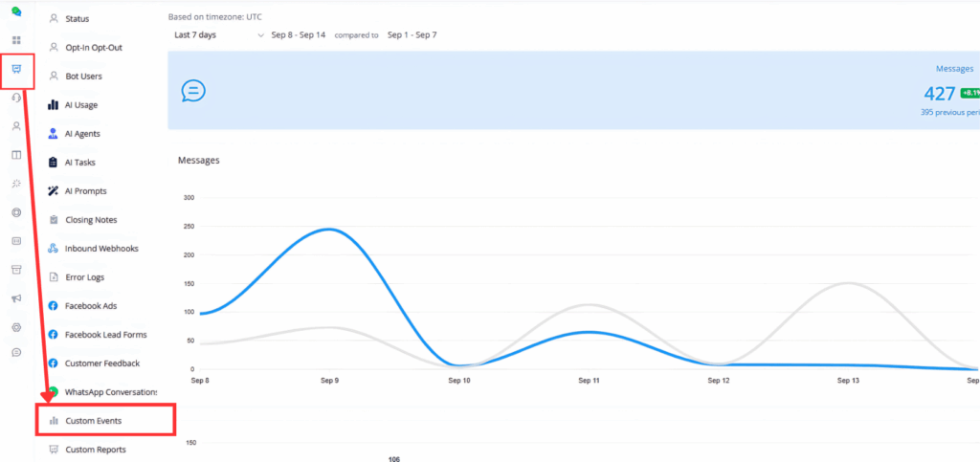Go to AI Usage analytics

[80, 105]
